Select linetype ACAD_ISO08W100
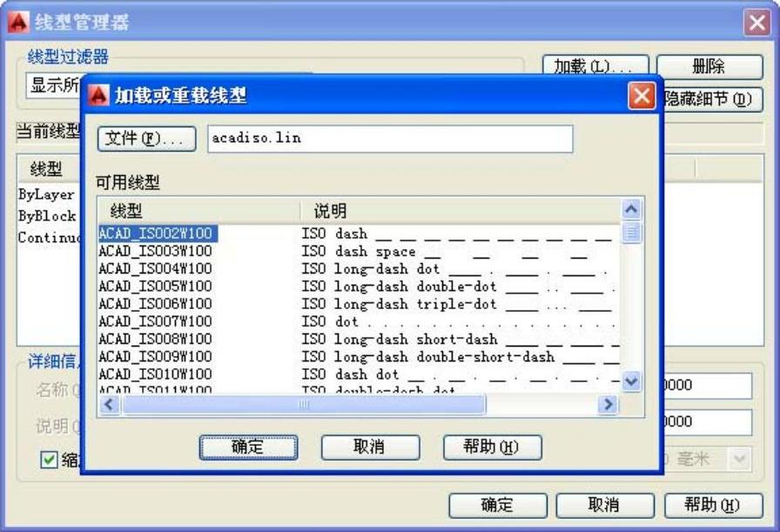Screen dimensions: 780x532 click(x=155, y=339)
